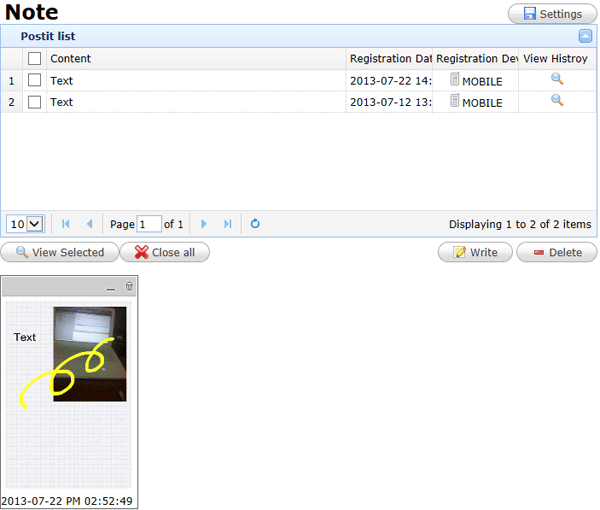Sort by the Content column header
Viewport: 600px width, 510px height.
[196, 59]
